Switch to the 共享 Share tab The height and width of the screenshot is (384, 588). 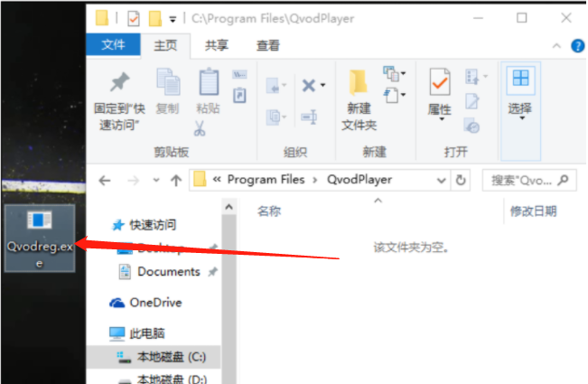coord(217,45)
